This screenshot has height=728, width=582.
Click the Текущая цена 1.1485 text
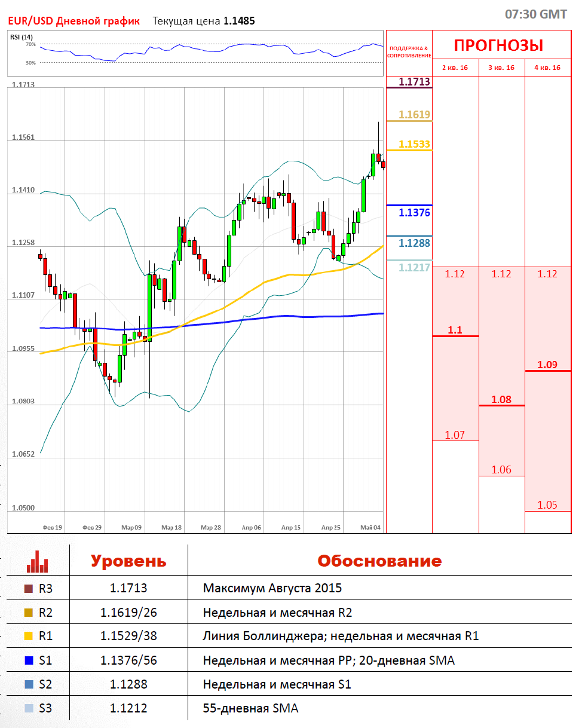click(204, 21)
